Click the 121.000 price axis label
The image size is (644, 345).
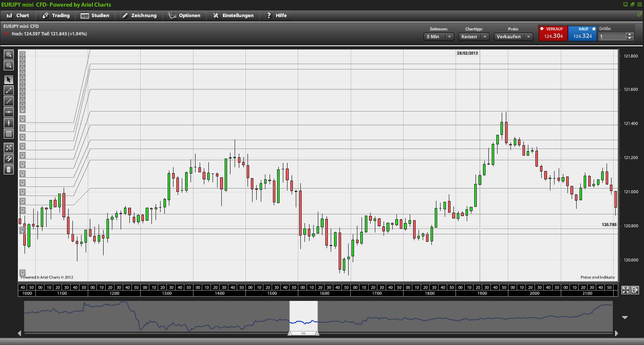pos(631,192)
